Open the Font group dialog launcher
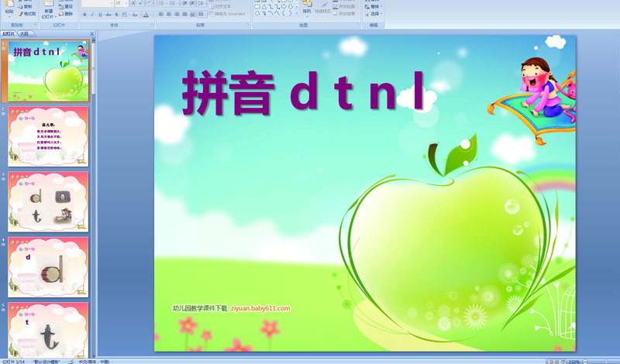The width and height of the screenshot is (620, 364). point(152,25)
